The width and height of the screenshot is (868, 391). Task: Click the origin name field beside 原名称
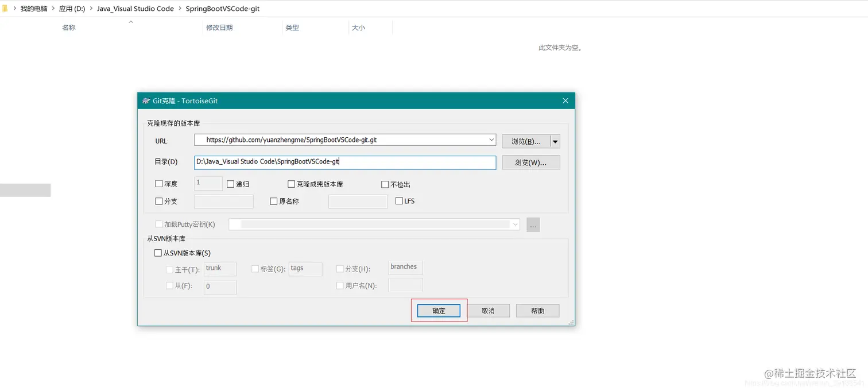[x=358, y=202]
